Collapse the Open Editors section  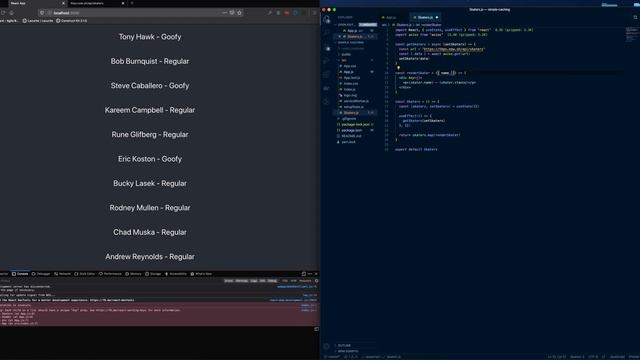click(345, 25)
